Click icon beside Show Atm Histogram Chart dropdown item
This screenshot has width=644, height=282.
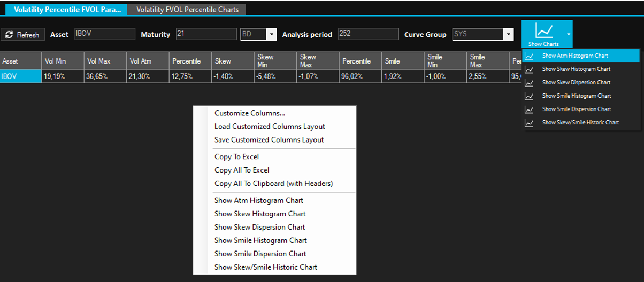click(529, 56)
